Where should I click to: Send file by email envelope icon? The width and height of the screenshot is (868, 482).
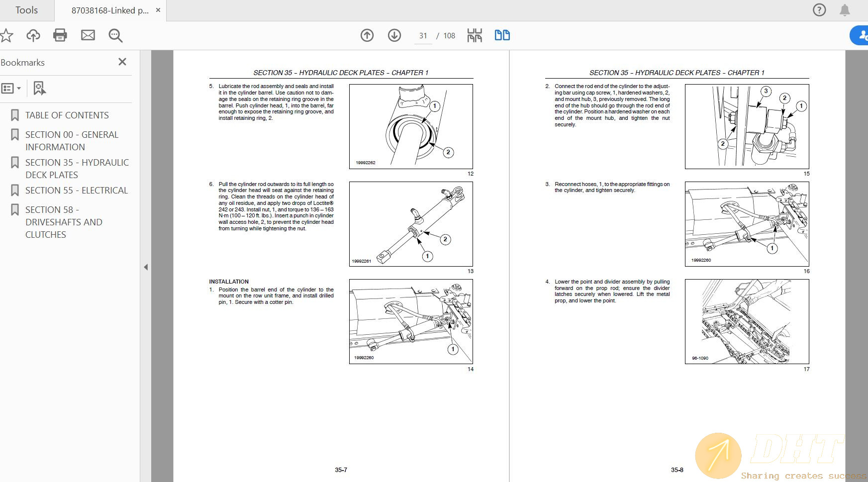tap(88, 35)
